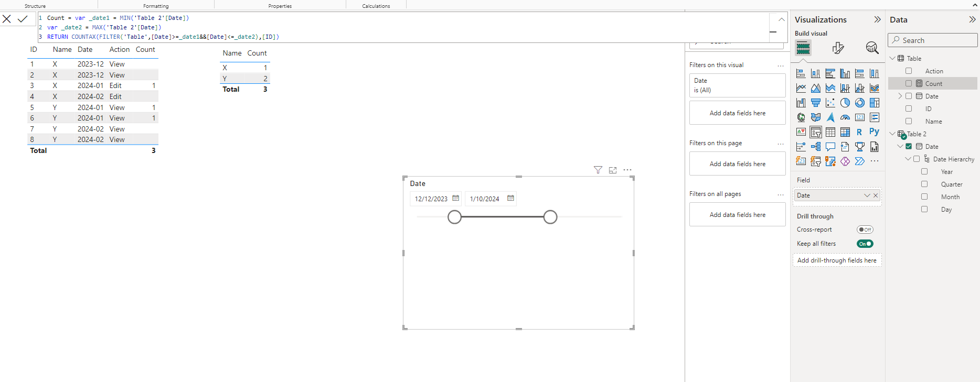Check the Name field checkbox

pyautogui.click(x=909, y=121)
